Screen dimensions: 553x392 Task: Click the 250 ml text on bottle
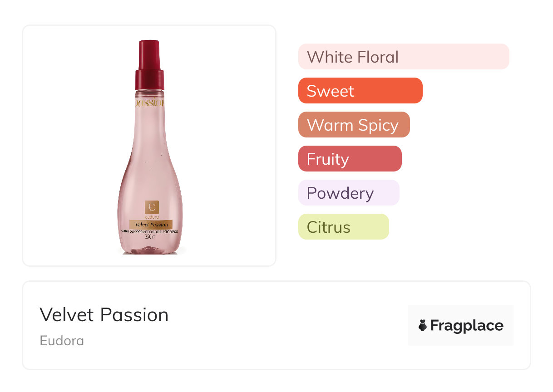151,237
